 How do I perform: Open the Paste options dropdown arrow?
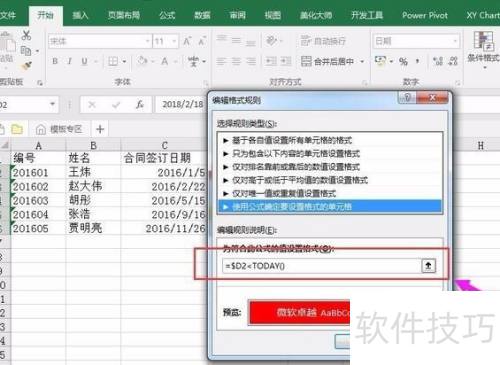click(6, 67)
